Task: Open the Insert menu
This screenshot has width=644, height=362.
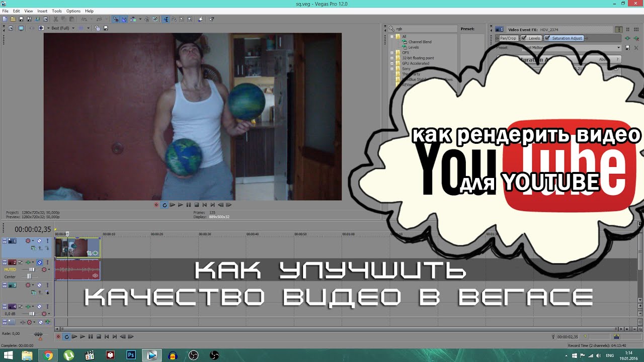Action: [x=42, y=11]
